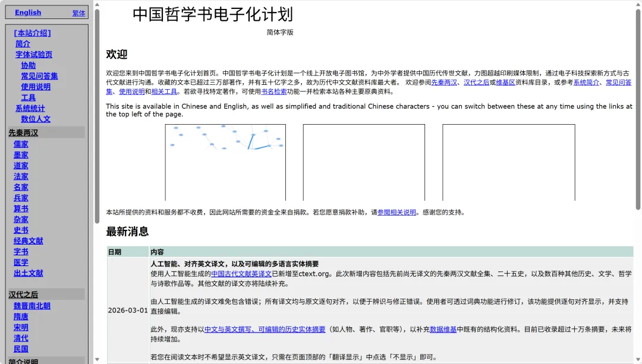Screen dimensions: 642x364
Task: Open sidebar 常见问答集 link
Action: point(39,76)
